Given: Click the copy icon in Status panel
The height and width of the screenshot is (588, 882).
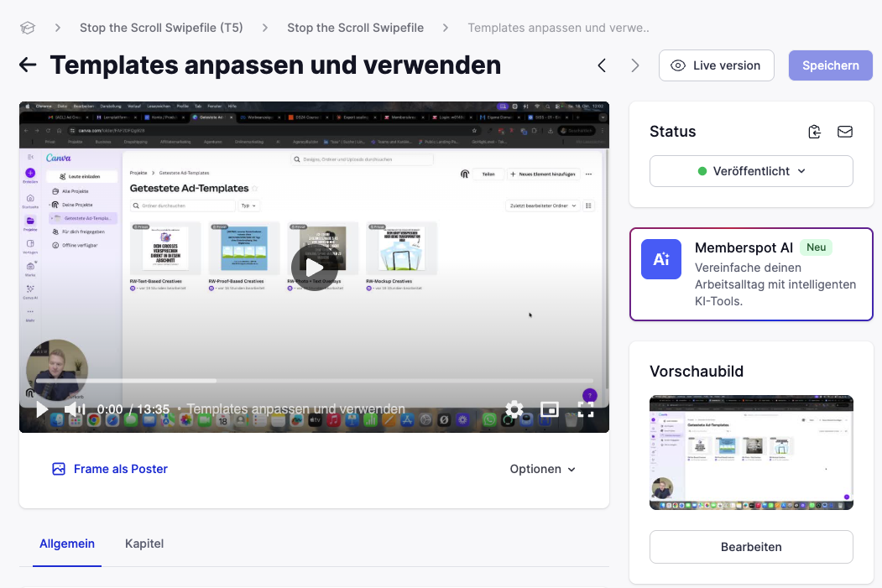Looking at the screenshot, I should coord(814,132).
